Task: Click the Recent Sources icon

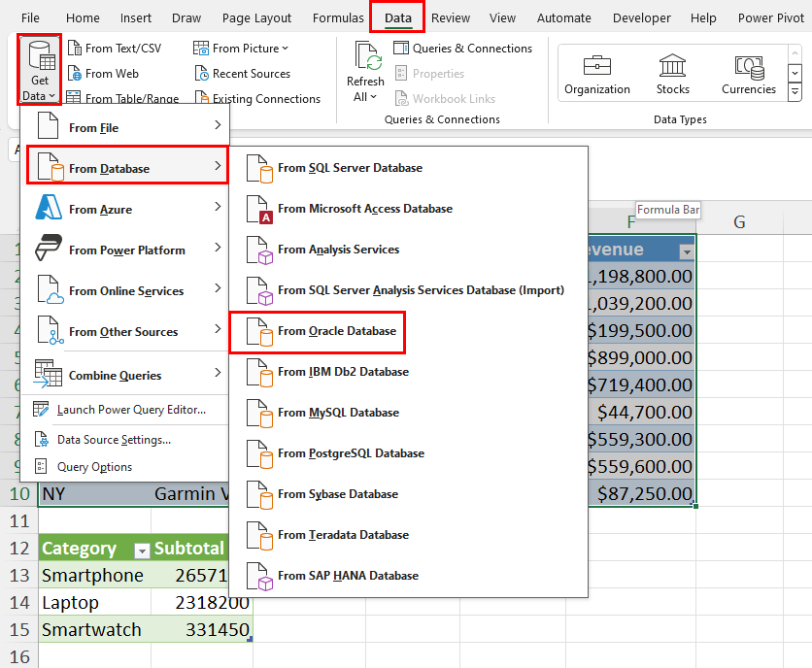Action: point(201,74)
